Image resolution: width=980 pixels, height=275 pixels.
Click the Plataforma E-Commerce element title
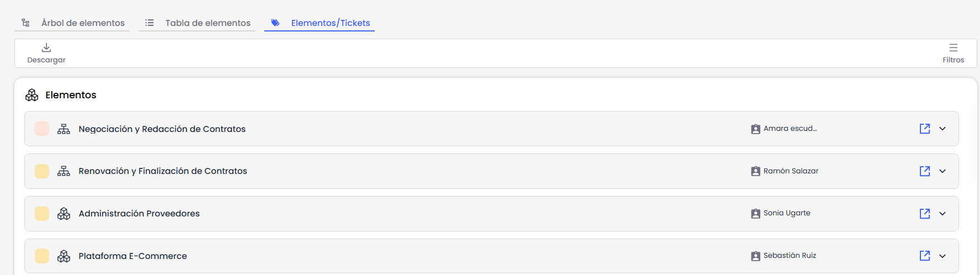click(132, 256)
